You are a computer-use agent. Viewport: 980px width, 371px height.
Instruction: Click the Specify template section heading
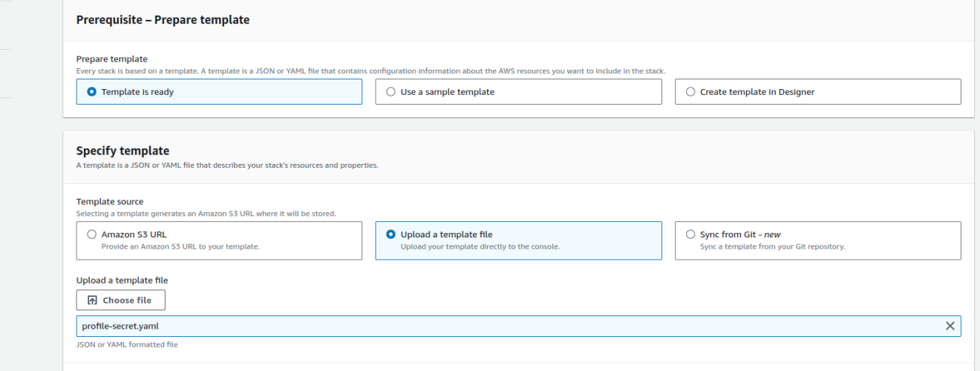pyautogui.click(x=122, y=151)
